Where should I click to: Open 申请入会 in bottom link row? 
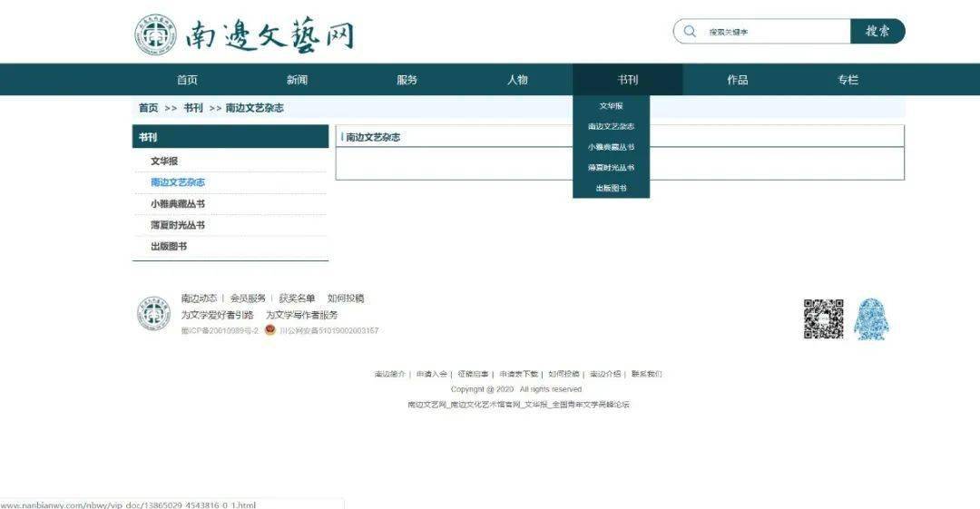(431, 374)
